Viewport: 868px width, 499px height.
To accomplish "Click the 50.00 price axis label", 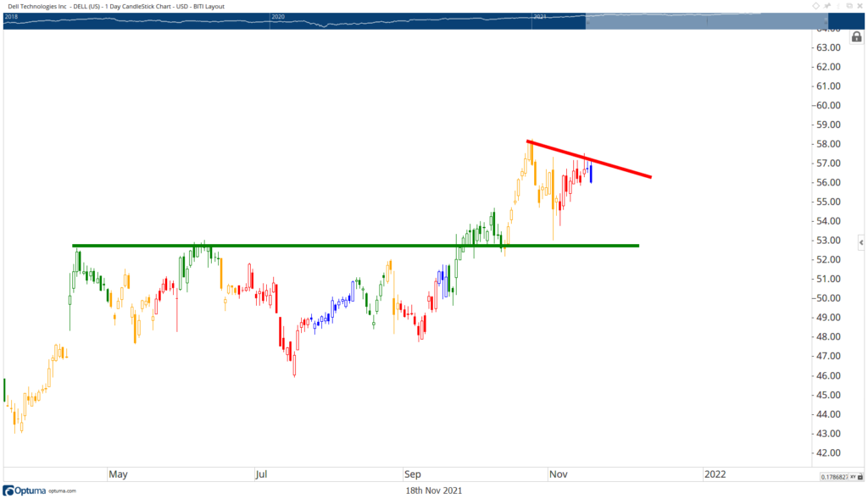I will click(x=828, y=298).
